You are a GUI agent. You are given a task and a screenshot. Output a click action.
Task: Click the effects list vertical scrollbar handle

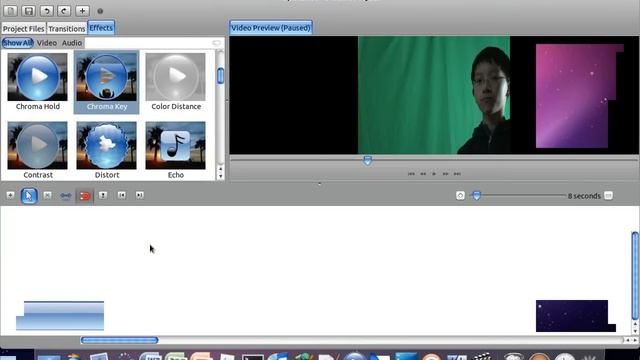click(220, 76)
